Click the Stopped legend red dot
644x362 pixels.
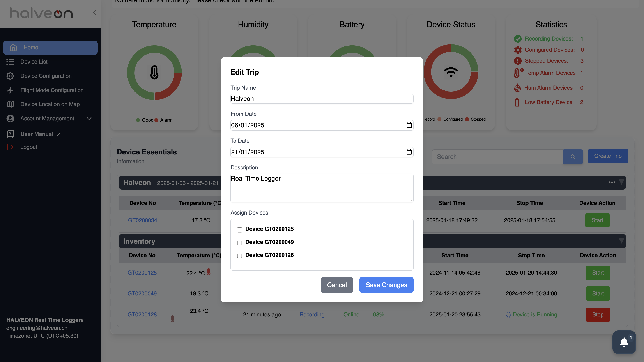(x=467, y=119)
